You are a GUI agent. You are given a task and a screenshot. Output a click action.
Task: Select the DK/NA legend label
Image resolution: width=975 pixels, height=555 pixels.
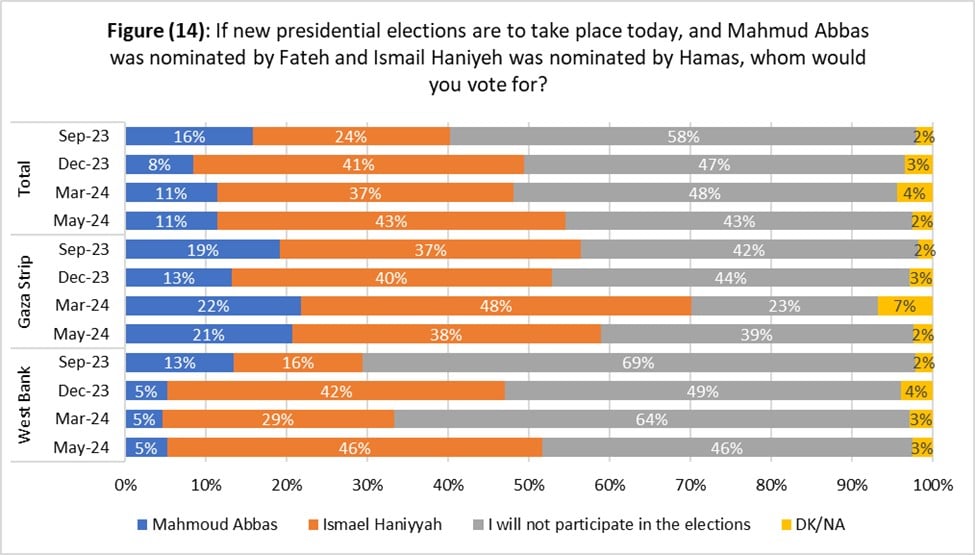coord(820,525)
